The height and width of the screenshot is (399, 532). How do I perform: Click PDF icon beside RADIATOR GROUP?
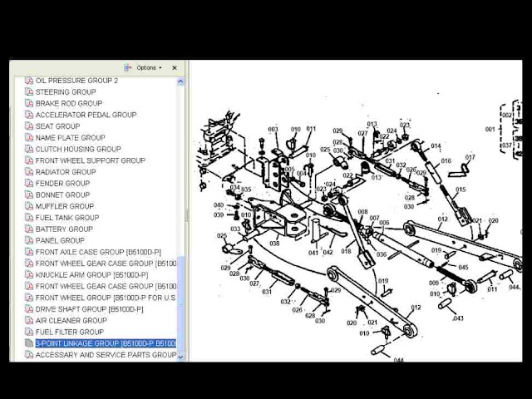(x=29, y=172)
